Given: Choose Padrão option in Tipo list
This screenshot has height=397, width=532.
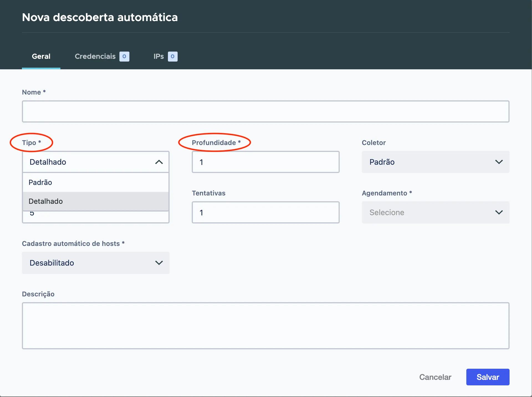Looking at the screenshot, I should click(96, 182).
